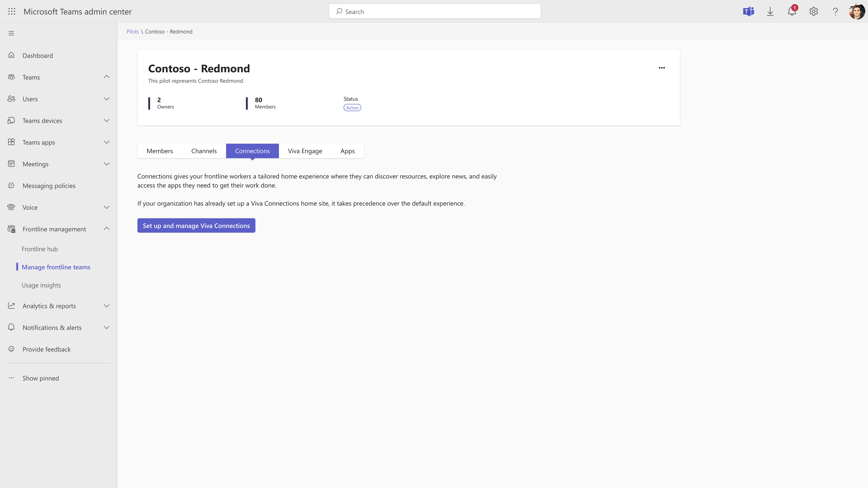Switch to the Members tab
The image size is (868, 488).
(x=160, y=151)
